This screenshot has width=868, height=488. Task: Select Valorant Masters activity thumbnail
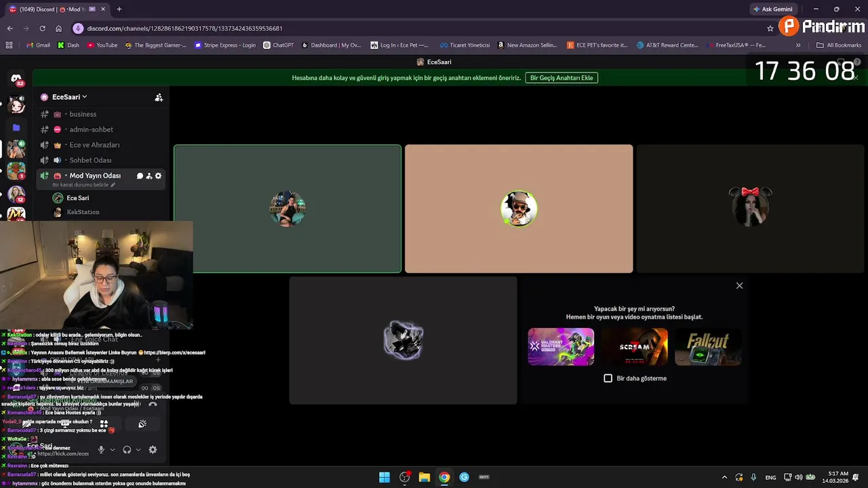(x=561, y=347)
